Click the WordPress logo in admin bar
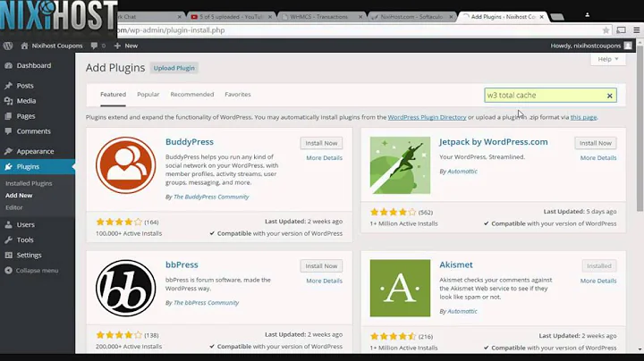 click(x=8, y=46)
